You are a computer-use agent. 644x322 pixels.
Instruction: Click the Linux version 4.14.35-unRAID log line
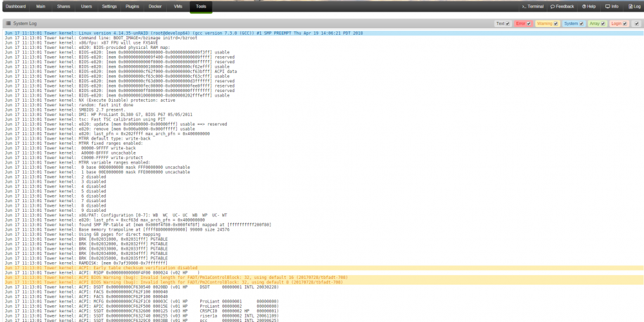pyautogui.click(x=324, y=33)
